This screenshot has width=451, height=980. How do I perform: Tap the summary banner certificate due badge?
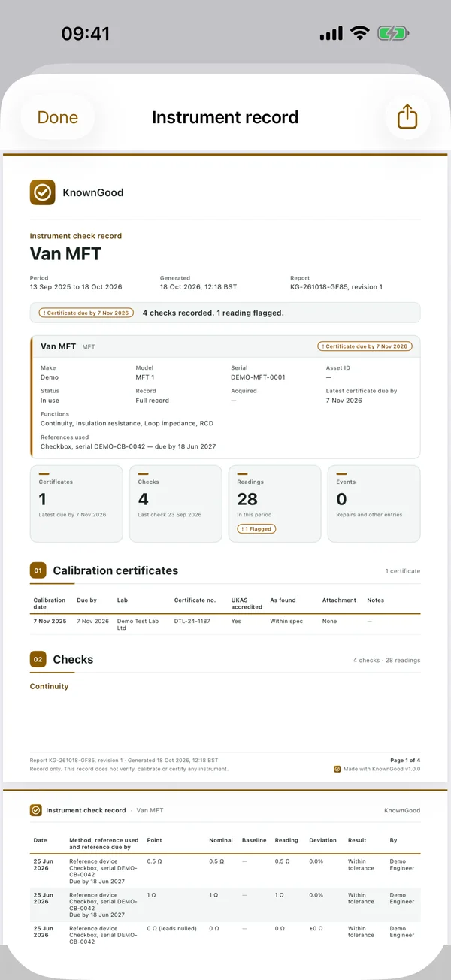point(86,313)
